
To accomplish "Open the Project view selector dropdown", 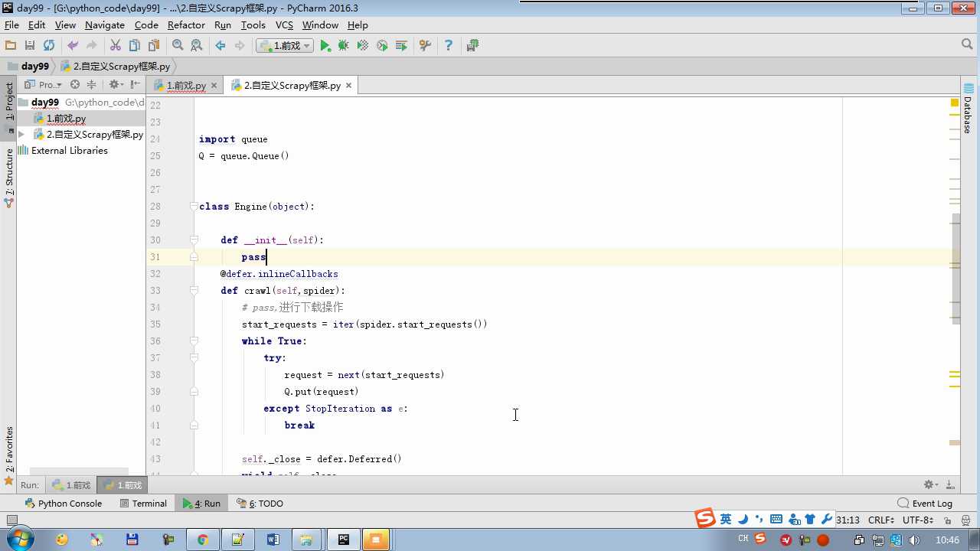I will (x=44, y=85).
